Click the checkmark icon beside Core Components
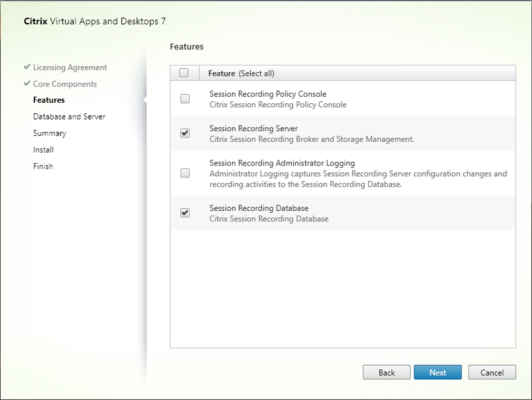 pyautogui.click(x=26, y=84)
